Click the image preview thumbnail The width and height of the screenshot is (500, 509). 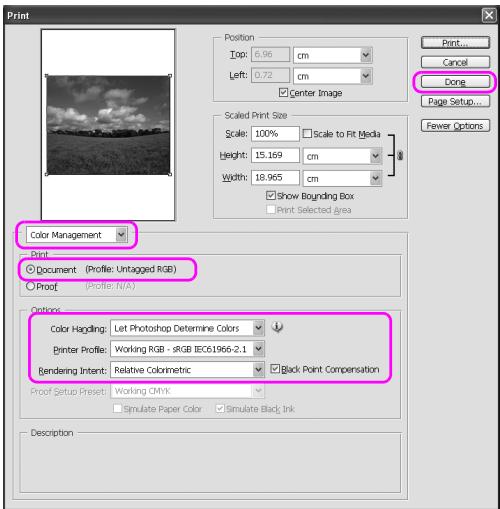click(108, 125)
